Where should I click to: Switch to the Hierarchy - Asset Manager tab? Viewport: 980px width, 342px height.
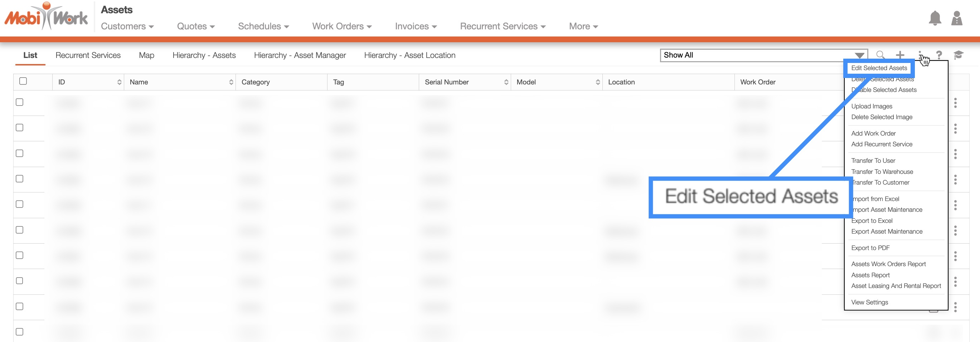(x=299, y=55)
